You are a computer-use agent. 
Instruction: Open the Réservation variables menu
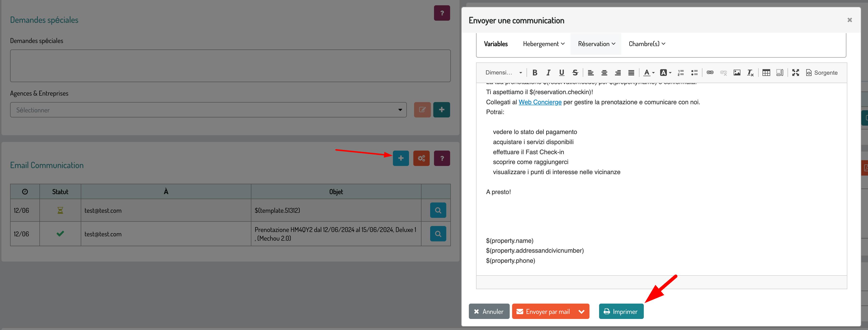pos(596,44)
